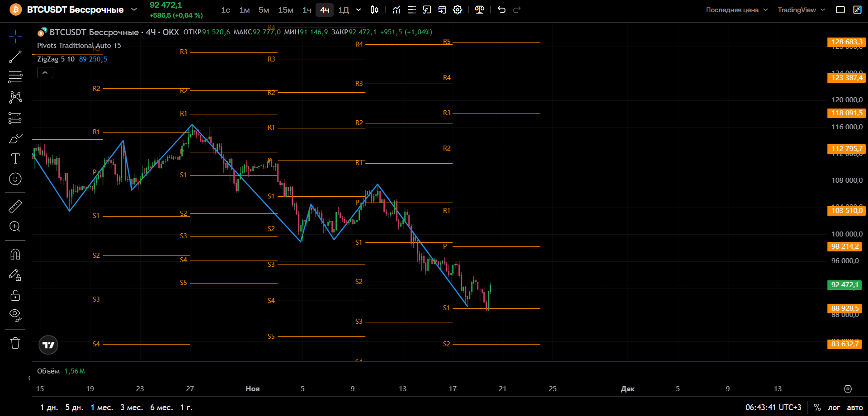Switch to 1м timeframe
This screenshot has height=416, width=868.
click(245, 10)
